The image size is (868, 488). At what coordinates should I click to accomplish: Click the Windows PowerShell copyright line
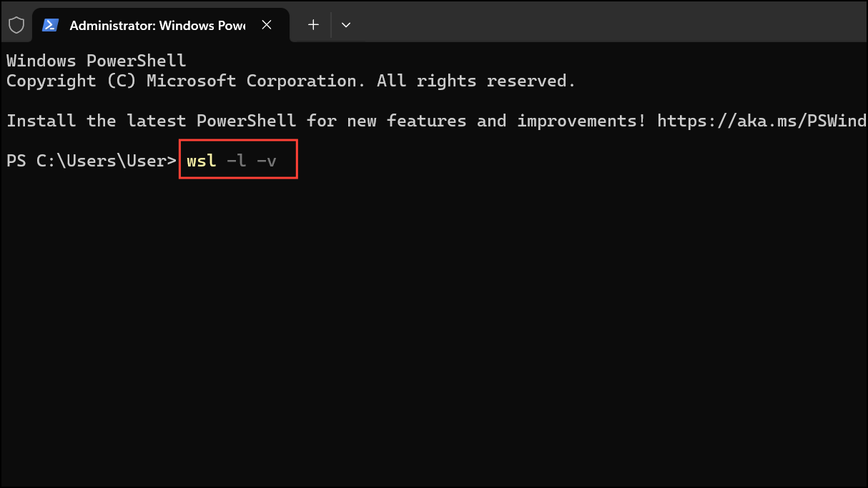(289, 80)
